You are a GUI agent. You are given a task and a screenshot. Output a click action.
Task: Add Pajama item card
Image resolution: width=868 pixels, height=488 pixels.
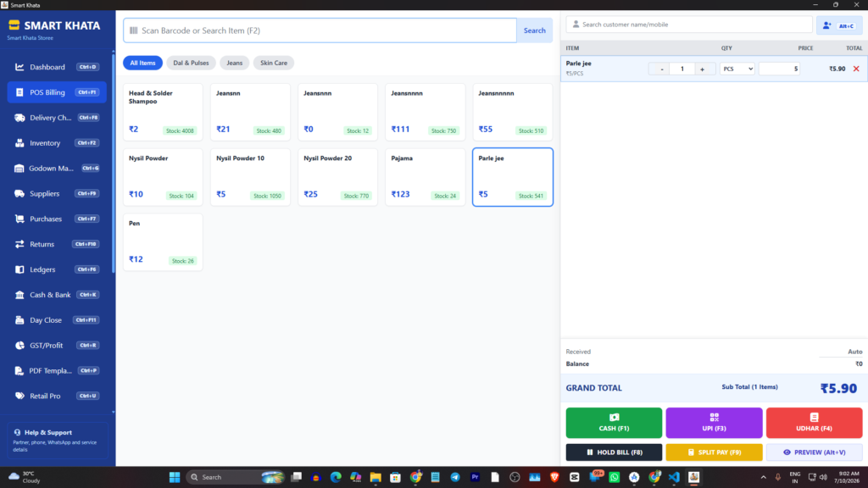[x=426, y=177]
